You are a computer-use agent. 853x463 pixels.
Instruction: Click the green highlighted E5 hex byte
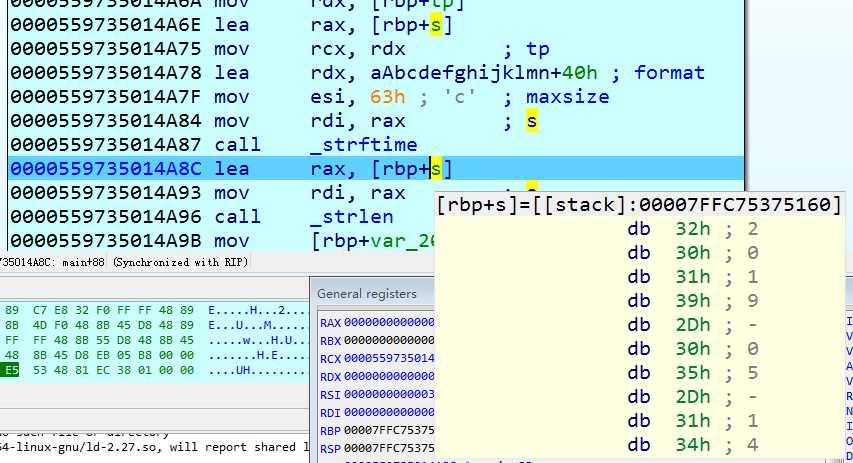click(x=11, y=371)
